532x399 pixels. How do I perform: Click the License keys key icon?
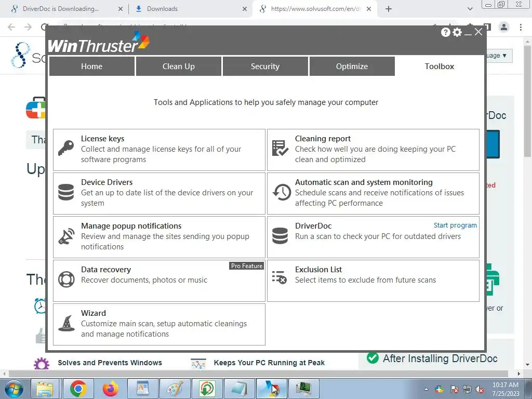pos(66,148)
